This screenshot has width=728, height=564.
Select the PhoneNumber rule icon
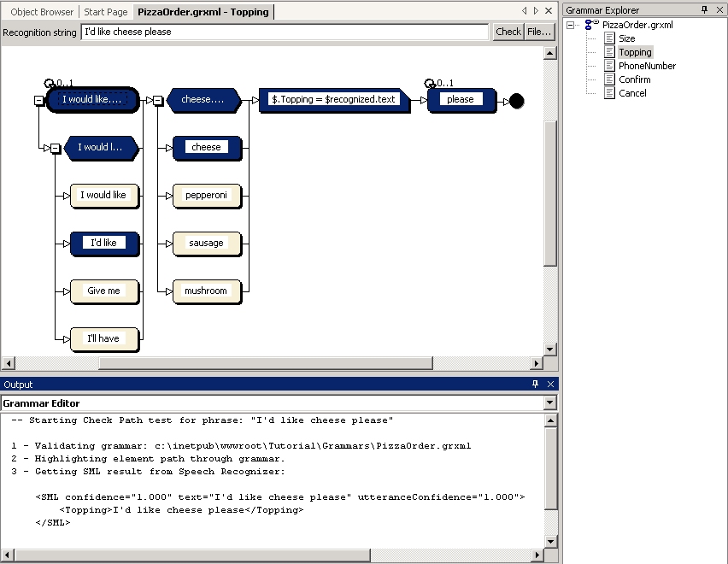609,66
